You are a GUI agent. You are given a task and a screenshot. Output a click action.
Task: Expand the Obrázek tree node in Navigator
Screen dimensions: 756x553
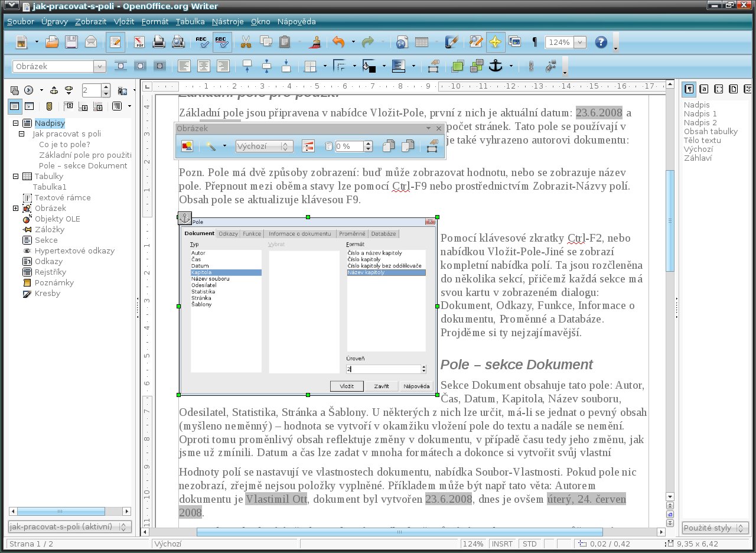(16, 209)
